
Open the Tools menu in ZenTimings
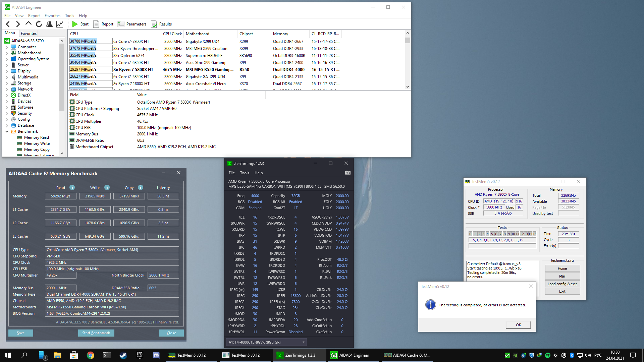coord(245,173)
